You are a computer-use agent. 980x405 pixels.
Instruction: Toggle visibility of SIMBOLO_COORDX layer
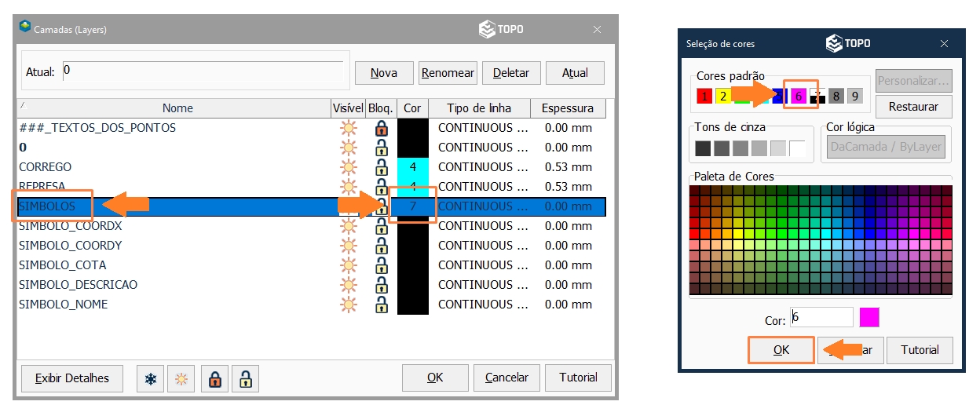tap(349, 226)
